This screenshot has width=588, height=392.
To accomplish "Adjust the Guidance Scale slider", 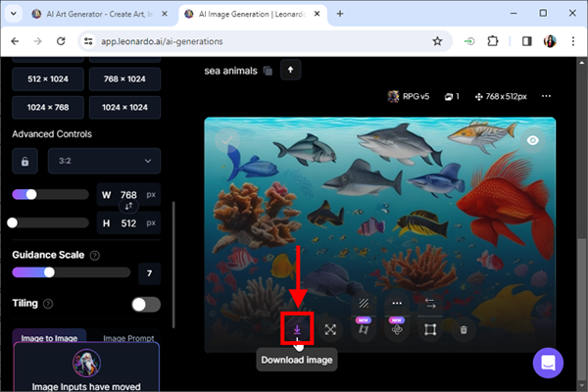I will [49, 272].
